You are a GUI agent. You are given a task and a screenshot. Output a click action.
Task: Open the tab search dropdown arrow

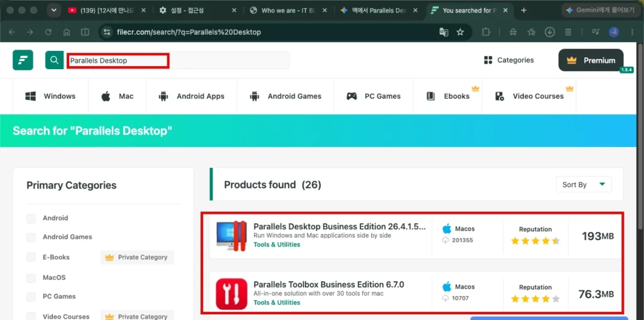[54, 10]
